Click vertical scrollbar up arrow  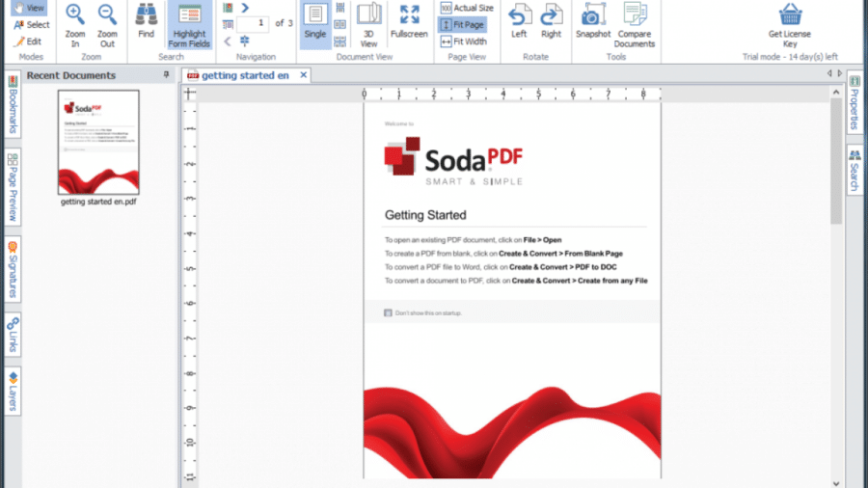tap(836, 93)
